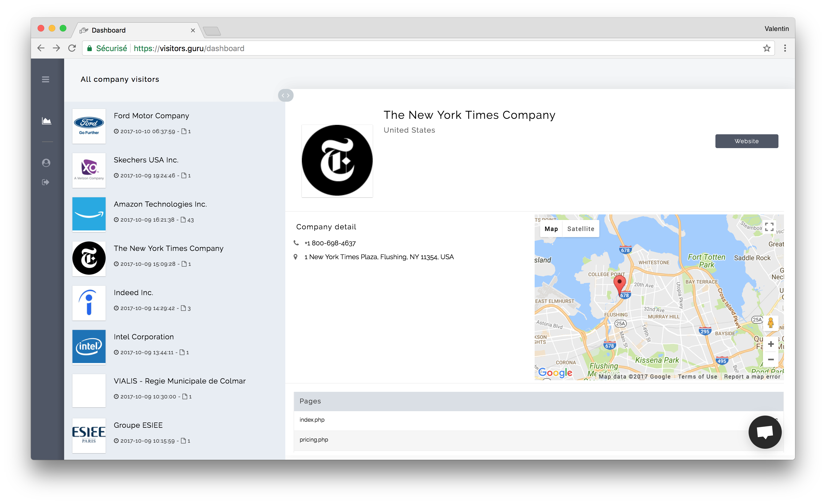Viewport: 826px width, 504px height.
Task: Click Amazon visit timestamp 2017-10-09 16:21:38
Action: pos(147,220)
